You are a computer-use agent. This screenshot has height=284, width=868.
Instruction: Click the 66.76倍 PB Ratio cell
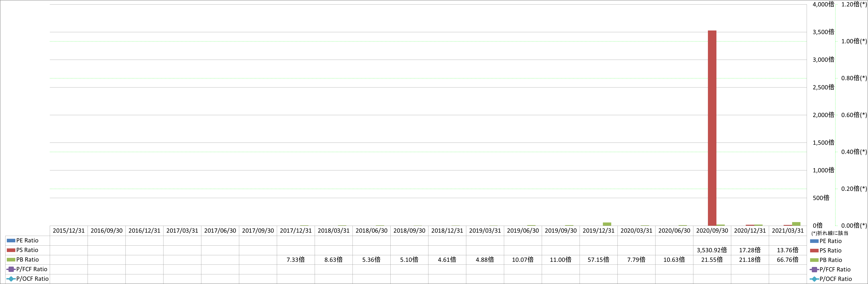point(787,260)
